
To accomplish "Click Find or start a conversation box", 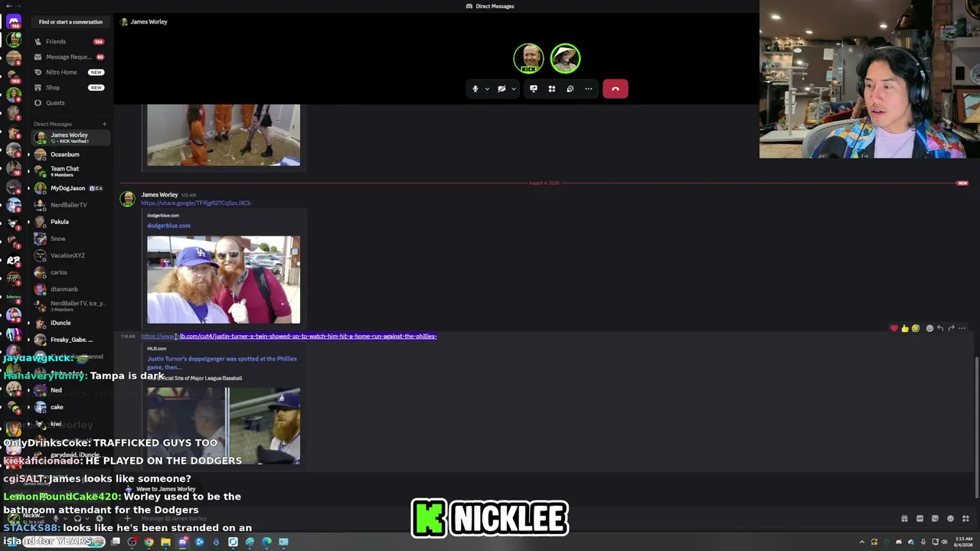I will 70,22.
